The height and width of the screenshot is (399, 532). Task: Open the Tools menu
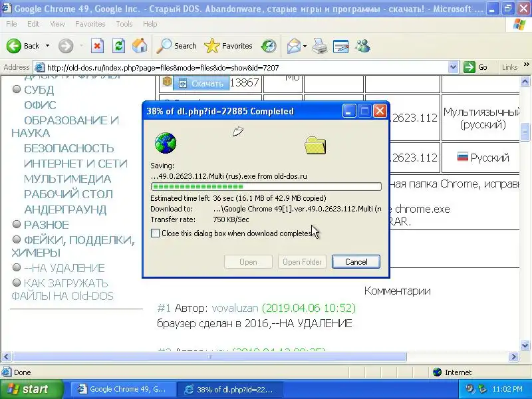(124, 24)
